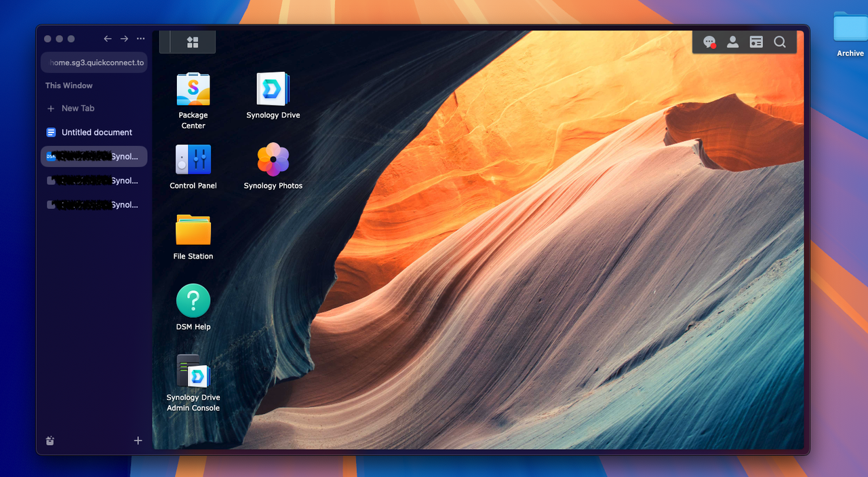The width and height of the screenshot is (868, 477).
Task: Click the plus button at sidebar bottom
Action: point(138,440)
